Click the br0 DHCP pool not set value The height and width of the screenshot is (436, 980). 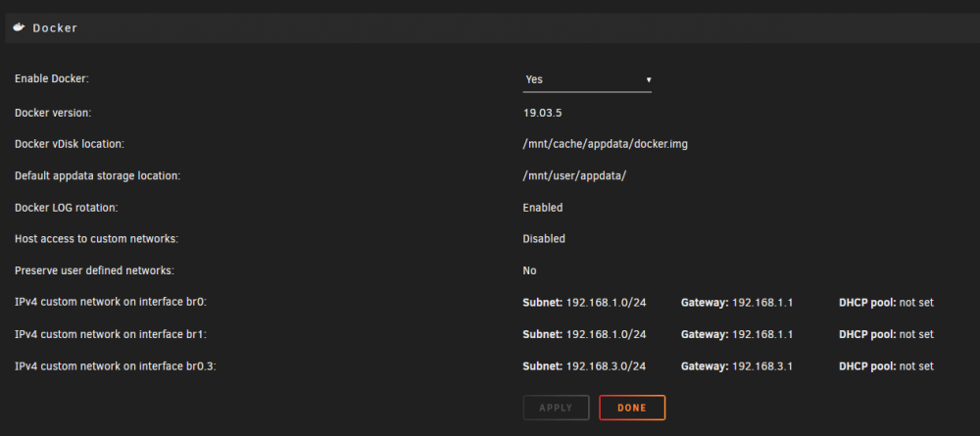916,303
